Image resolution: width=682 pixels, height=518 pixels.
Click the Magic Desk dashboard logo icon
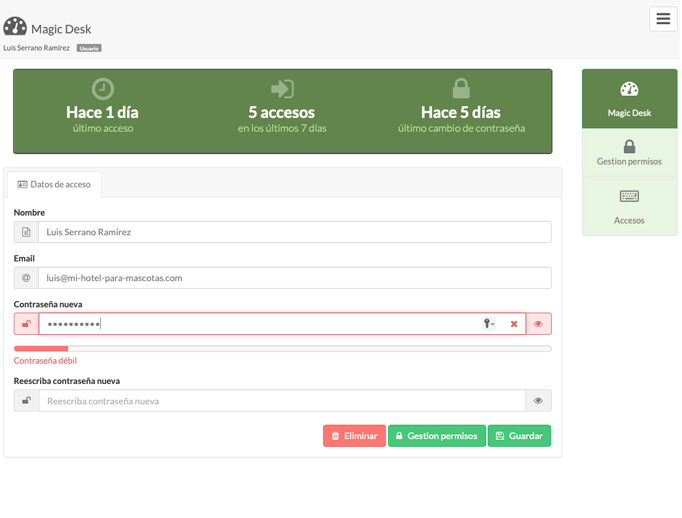click(15, 27)
